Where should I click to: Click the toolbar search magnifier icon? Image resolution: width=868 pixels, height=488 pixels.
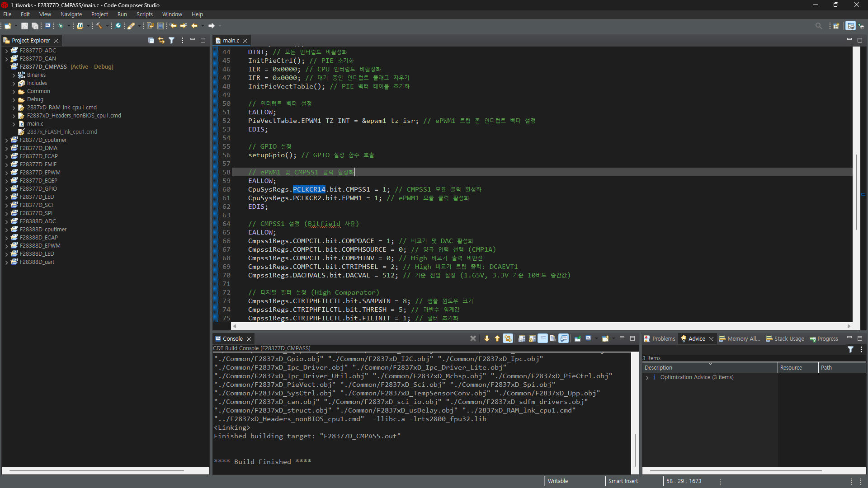[818, 26]
